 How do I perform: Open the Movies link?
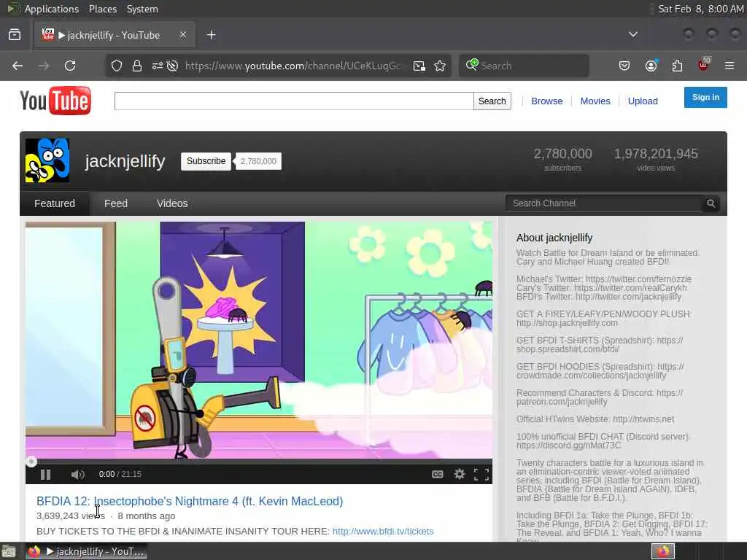[x=595, y=101]
